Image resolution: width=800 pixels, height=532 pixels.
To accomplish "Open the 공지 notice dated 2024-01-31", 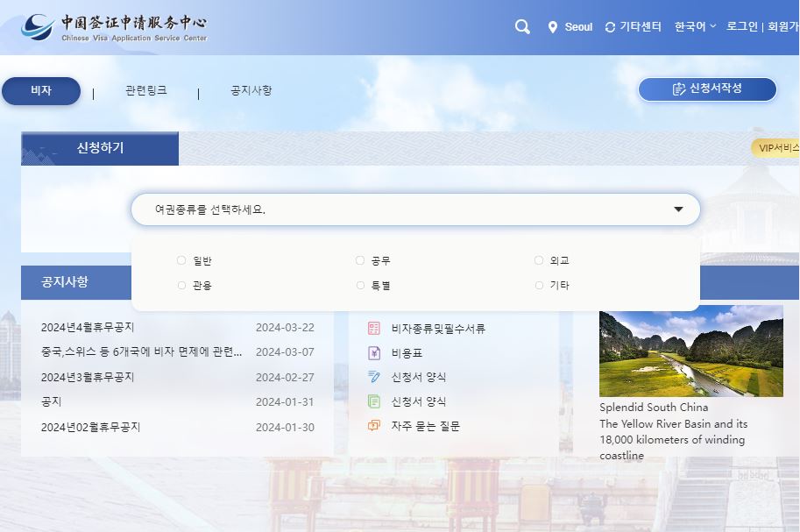I will click(51, 401).
